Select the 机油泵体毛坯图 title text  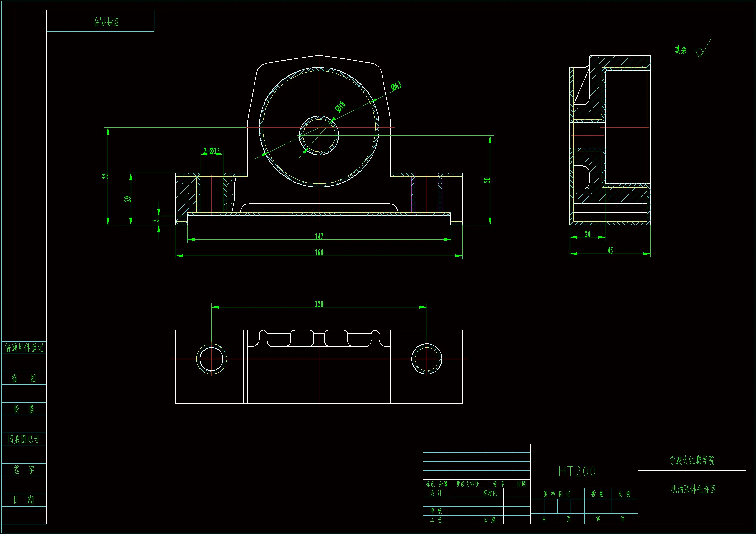(x=693, y=489)
